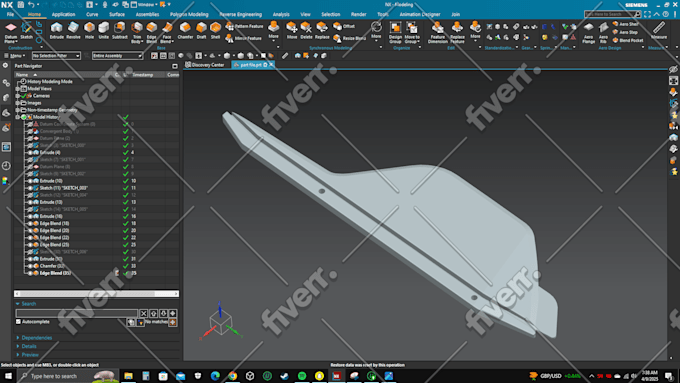Toggle visibility of Edge Blend (35)
680x383 pixels.
coord(30,273)
